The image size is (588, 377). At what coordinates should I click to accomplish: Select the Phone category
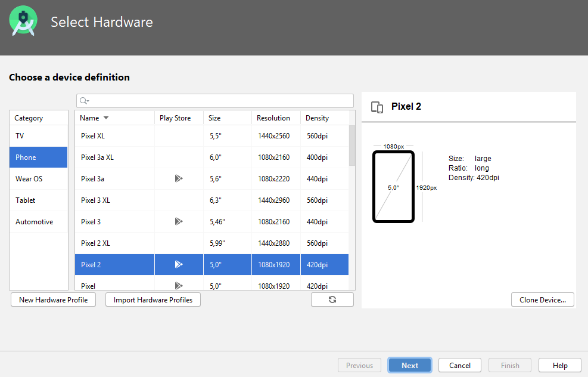(38, 157)
